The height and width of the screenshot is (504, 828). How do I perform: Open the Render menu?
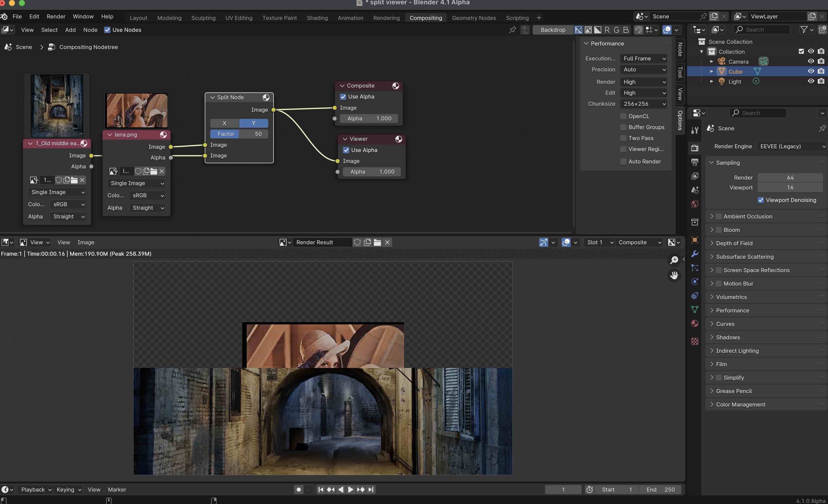[56, 16]
